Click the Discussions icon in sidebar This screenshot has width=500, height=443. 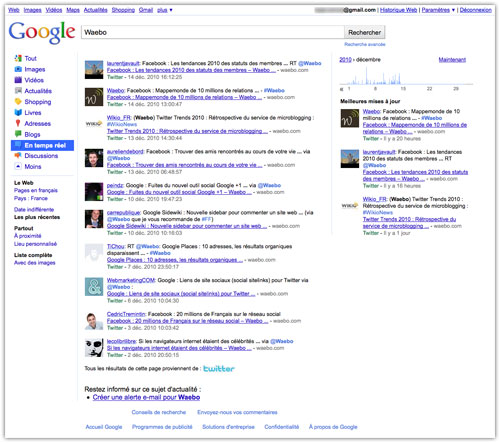point(18,156)
